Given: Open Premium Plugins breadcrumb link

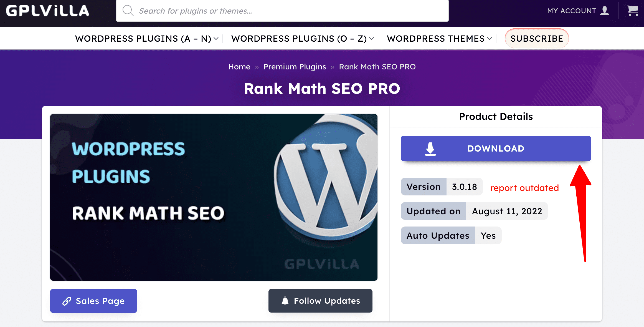Looking at the screenshot, I should (295, 67).
